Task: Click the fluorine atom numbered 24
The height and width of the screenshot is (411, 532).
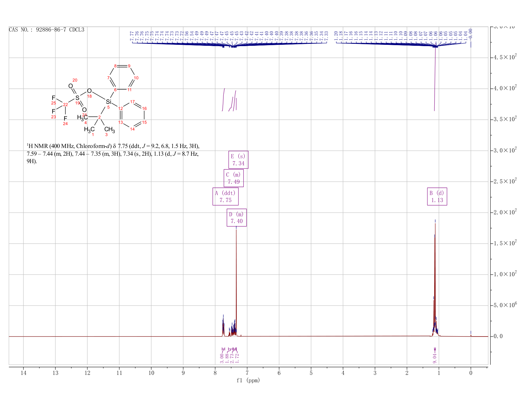Action: click(65, 119)
